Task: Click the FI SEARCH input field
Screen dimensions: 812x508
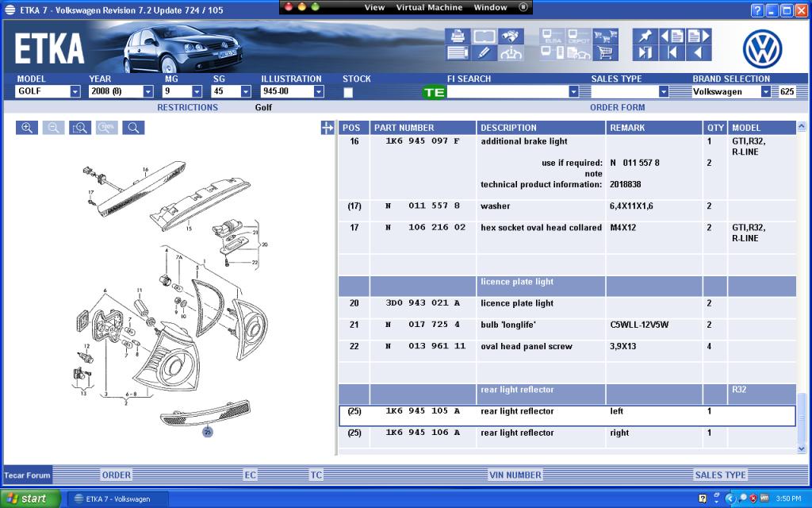Action: (507, 92)
